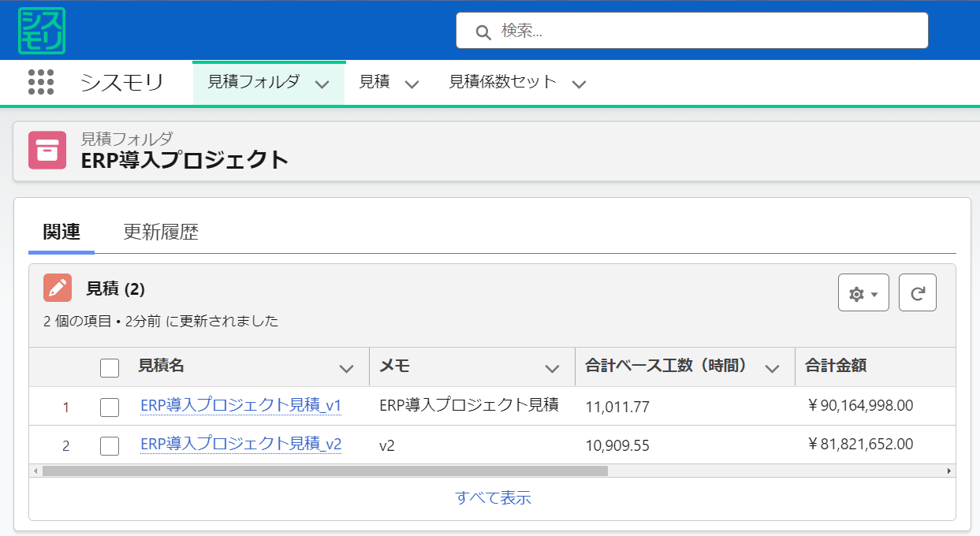
Task: Refresh the 見積 related list
Action: pos(917,293)
